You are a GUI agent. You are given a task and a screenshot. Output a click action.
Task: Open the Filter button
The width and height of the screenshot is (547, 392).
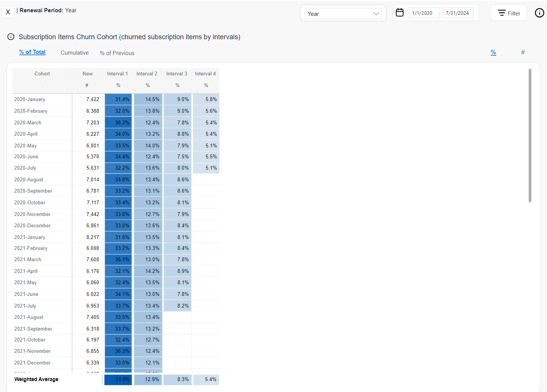pyautogui.click(x=509, y=13)
